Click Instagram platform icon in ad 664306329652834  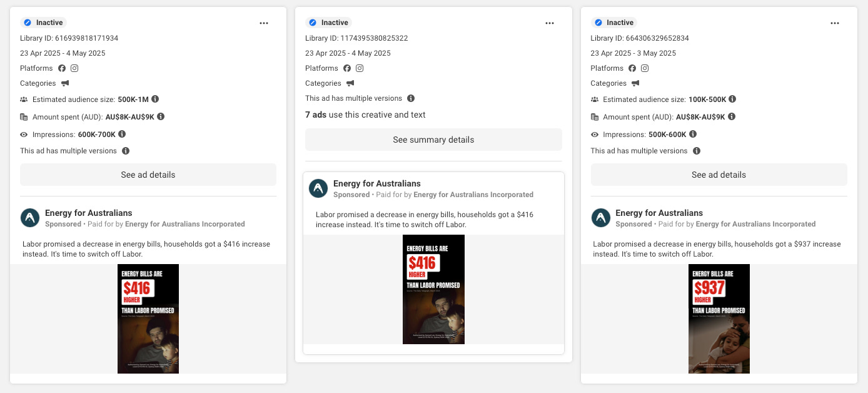pos(645,68)
